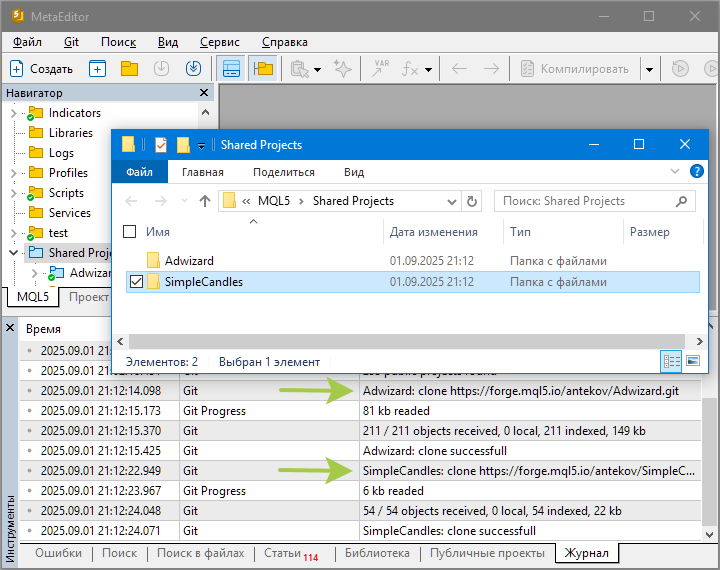
Task: Expand the Scripts folder node
Action: [13, 193]
